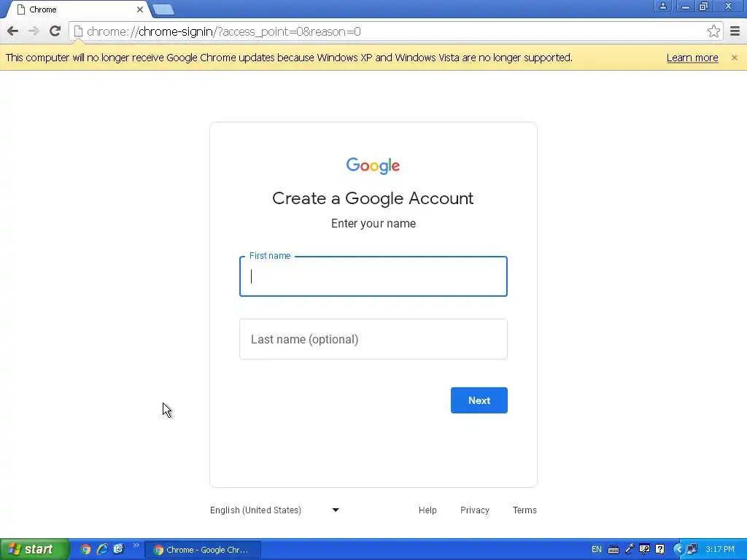Launch Internet Explorer from quick launch
747x560 pixels.
102,549
